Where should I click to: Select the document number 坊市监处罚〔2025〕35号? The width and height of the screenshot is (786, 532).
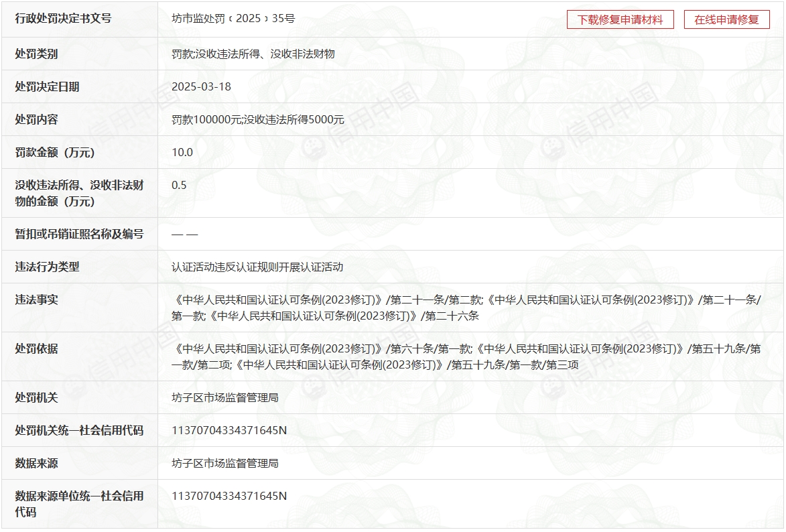(x=233, y=19)
